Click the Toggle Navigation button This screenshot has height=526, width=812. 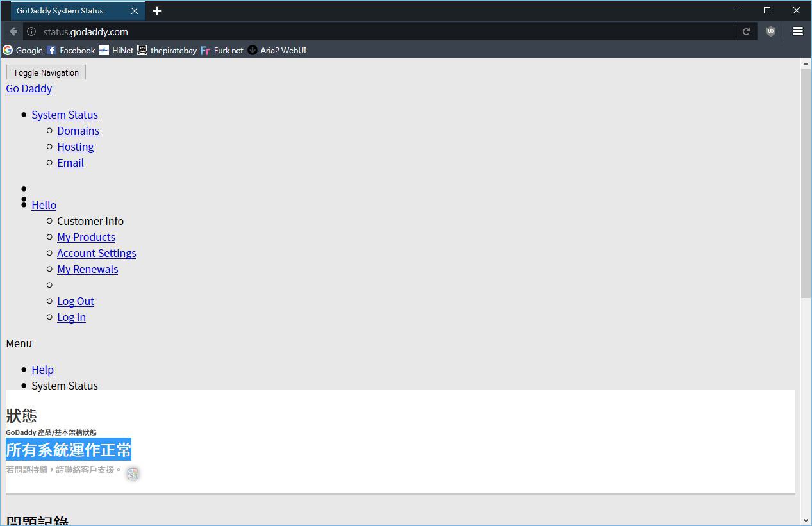[x=46, y=72]
